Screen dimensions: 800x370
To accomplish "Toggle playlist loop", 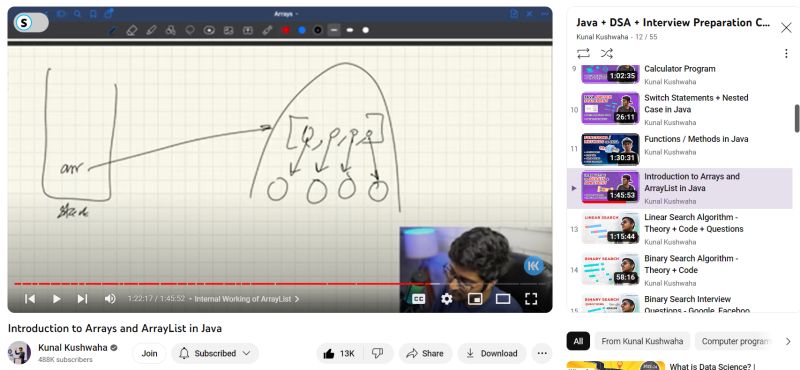I will tap(583, 54).
